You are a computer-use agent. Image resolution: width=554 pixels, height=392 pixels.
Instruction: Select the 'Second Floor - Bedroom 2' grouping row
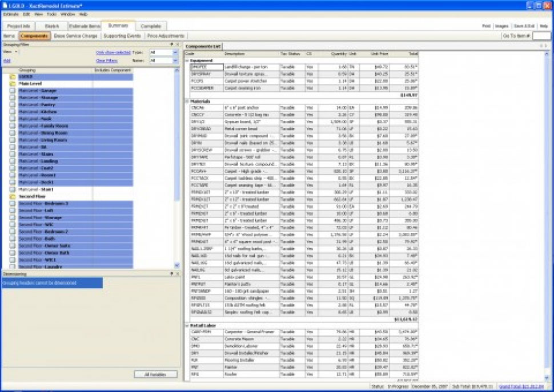click(75, 232)
